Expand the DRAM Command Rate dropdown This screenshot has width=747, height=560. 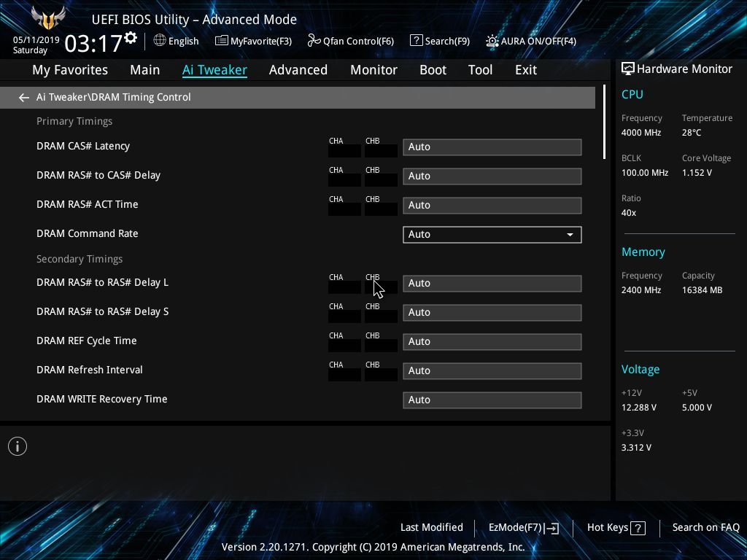(x=492, y=234)
